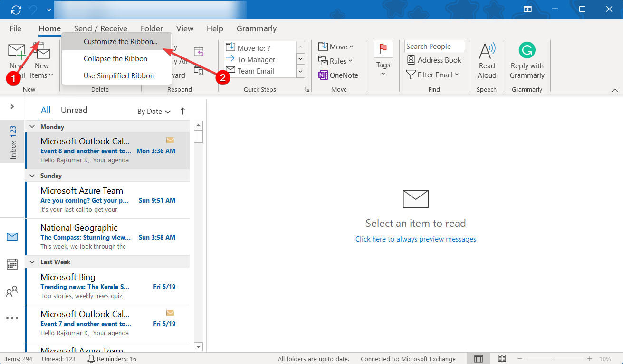This screenshot has width=623, height=364.
Task: Click the Reply with Grammarly icon
Action: pyautogui.click(x=527, y=50)
